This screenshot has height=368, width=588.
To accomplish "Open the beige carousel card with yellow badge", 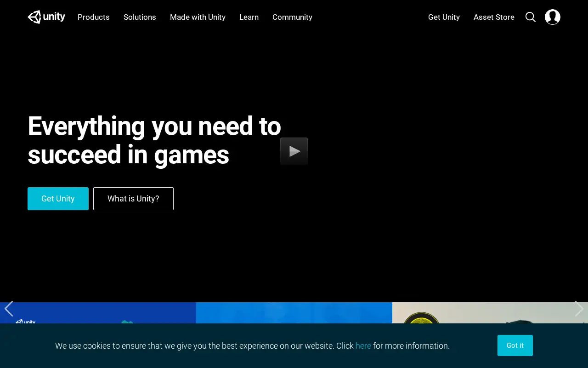I will pyautogui.click(x=490, y=313).
